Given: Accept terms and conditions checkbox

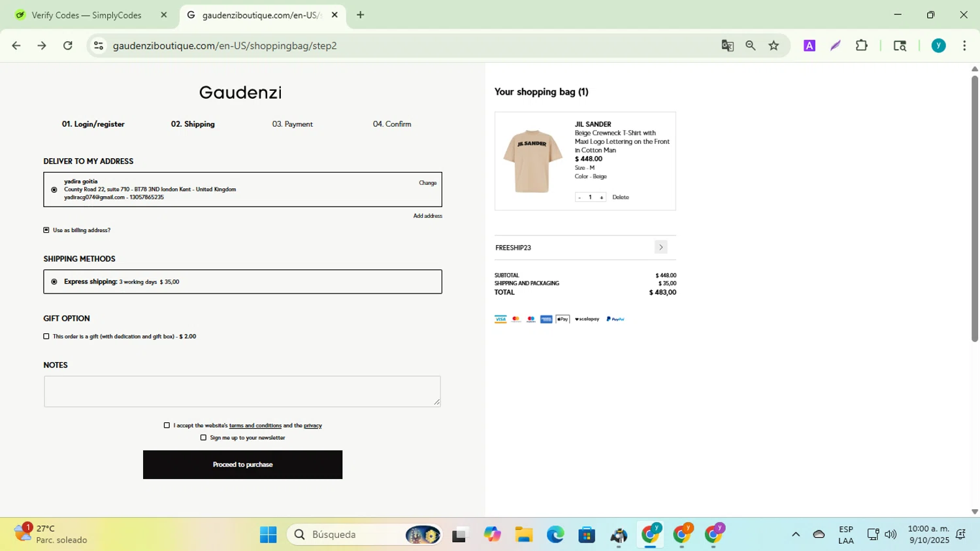Looking at the screenshot, I should [167, 426].
